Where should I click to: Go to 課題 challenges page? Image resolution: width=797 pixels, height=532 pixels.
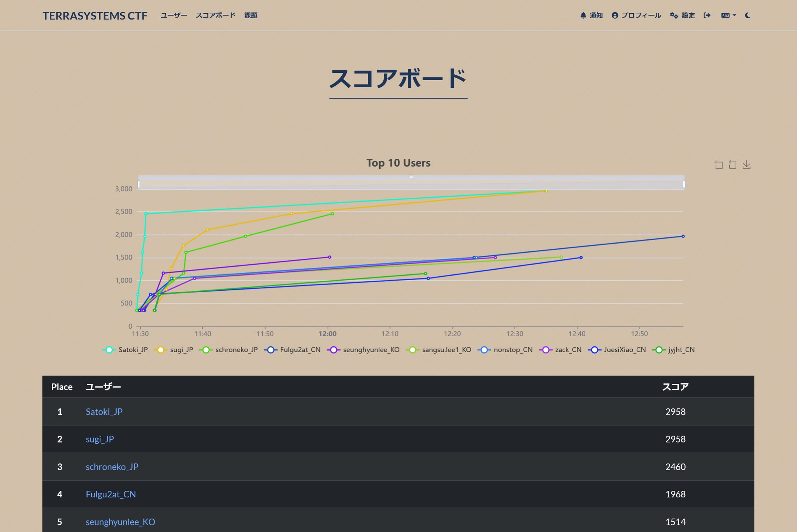pyautogui.click(x=251, y=16)
